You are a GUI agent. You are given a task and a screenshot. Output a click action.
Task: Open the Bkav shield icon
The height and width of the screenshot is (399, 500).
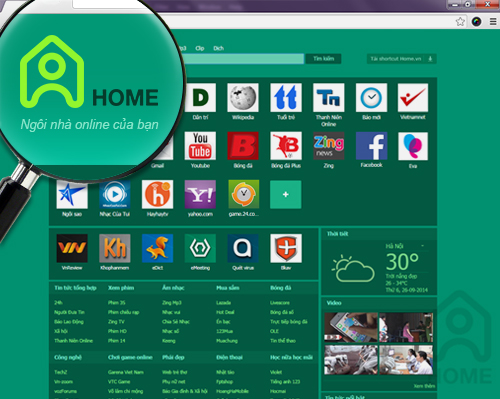coord(286,248)
